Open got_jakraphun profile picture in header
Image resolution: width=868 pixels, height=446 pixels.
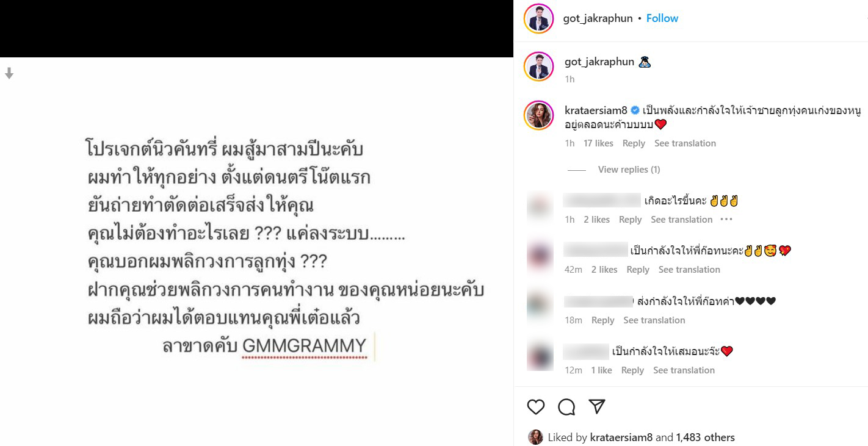click(538, 18)
